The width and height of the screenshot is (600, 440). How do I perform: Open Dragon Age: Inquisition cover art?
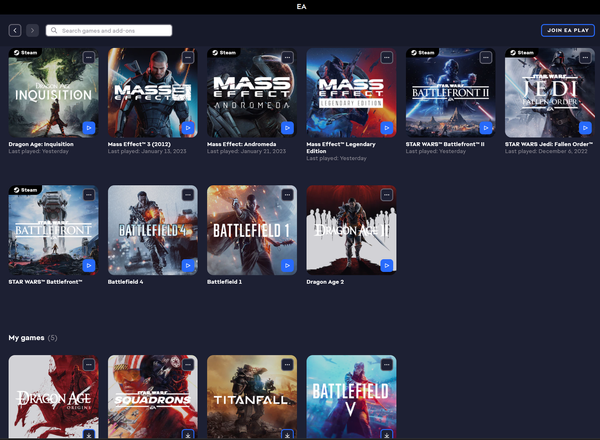point(54,93)
